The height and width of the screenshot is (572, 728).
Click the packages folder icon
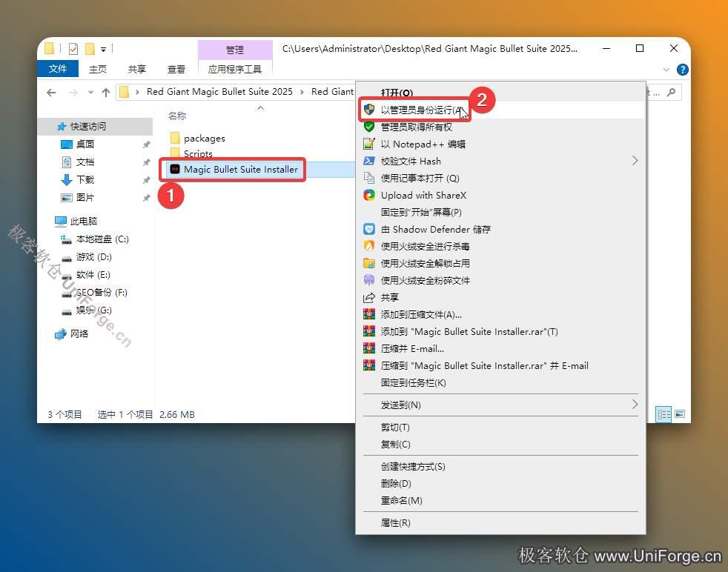[175, 138]
